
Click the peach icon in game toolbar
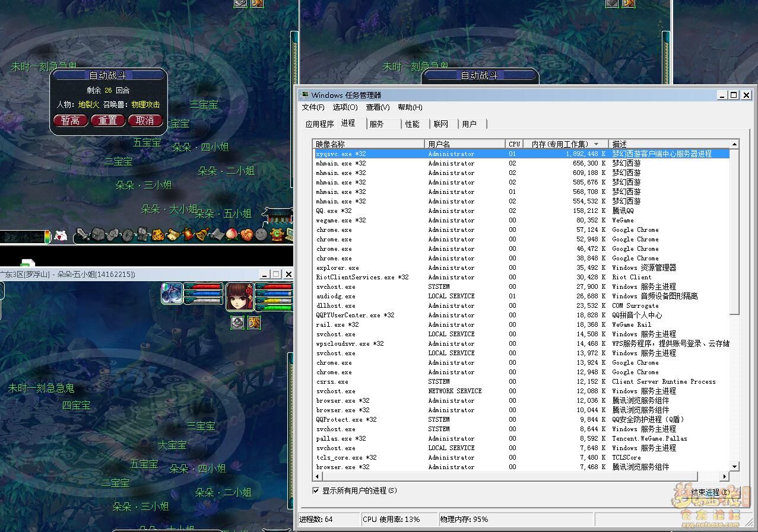[232, 234]
